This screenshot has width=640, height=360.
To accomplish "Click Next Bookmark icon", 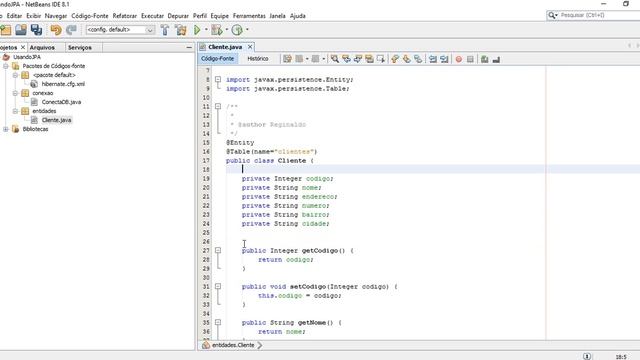I will click(406, 59).
